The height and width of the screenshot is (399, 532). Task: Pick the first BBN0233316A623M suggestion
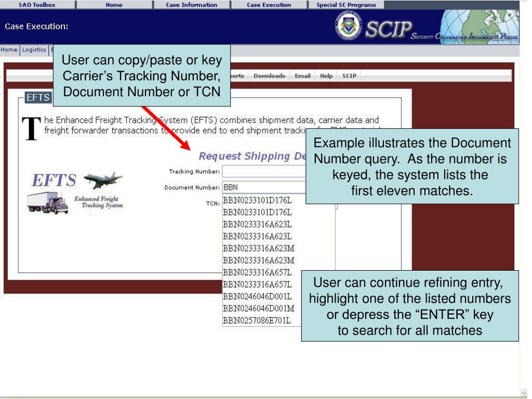coord(259,248)
